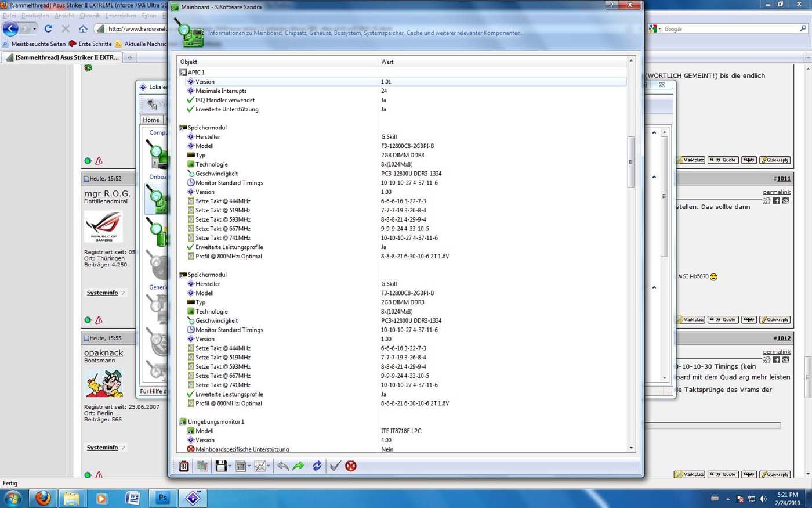Click the ITE IT8718F LPC value
This screenshot has height=508, width=812.
[401, 431]
